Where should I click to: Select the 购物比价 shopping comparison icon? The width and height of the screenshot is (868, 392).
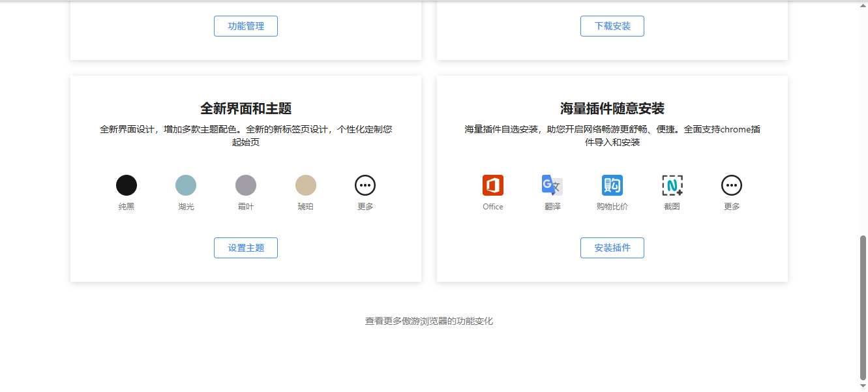tap(612, 185)
